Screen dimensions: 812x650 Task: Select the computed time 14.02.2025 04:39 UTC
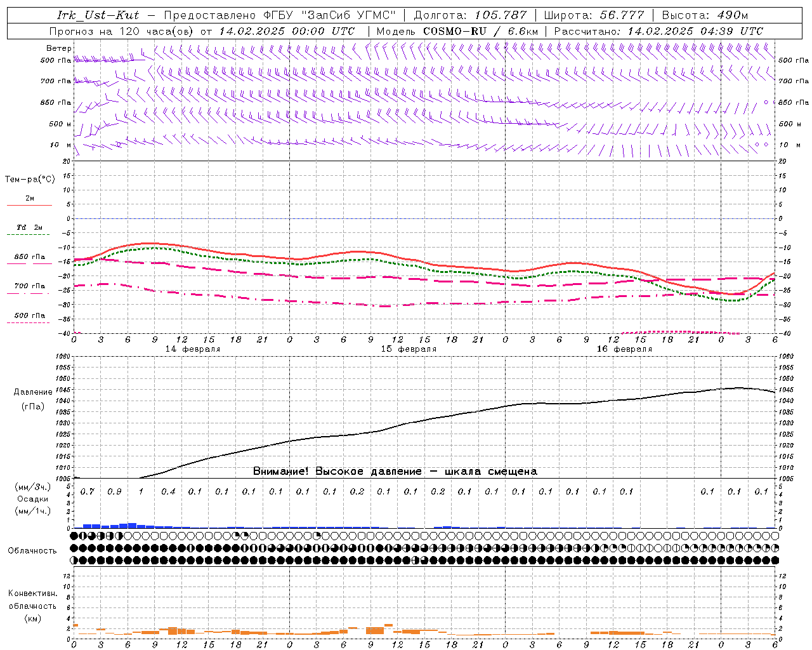695,31
